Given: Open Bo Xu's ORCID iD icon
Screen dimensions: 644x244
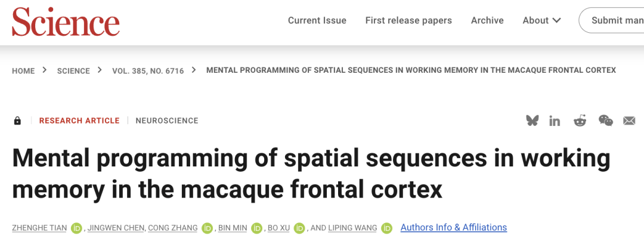Looking at the screenshot, I should (299, 228).
